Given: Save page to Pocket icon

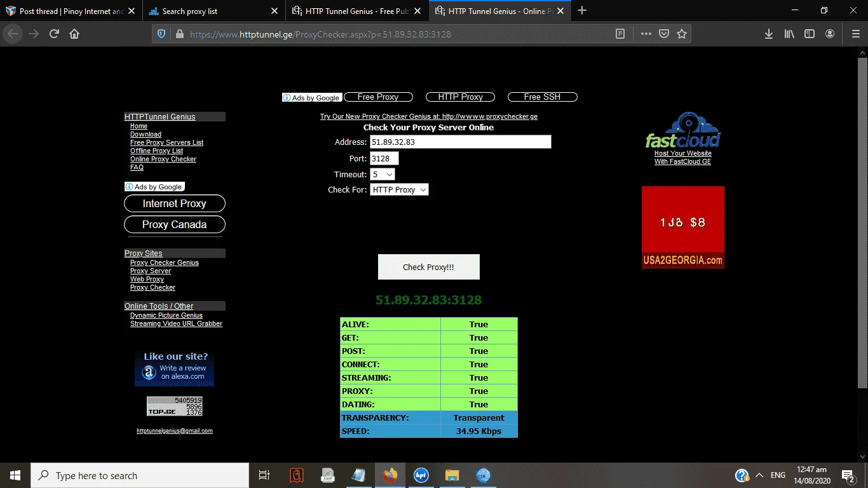Looking at the screenshot, I should [x=664, y=34].
